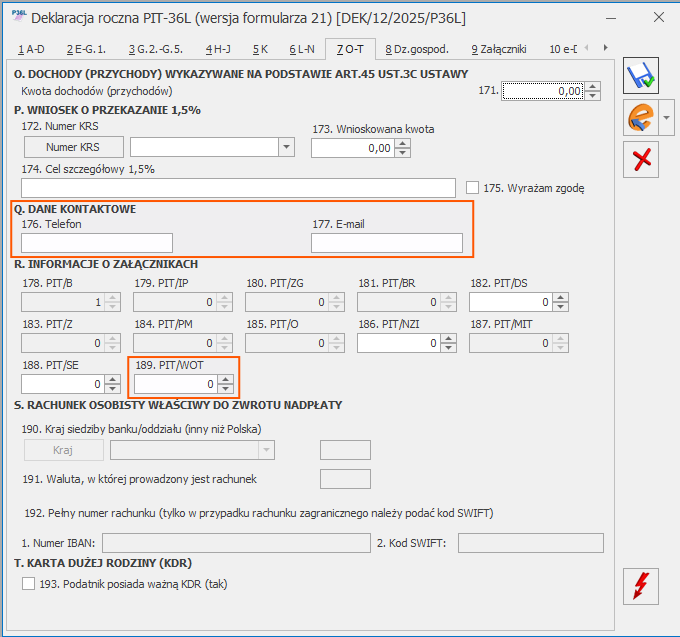Expand the Numer KRS dropdown list
Screen dimensions: 680x637
click(286, 147)
